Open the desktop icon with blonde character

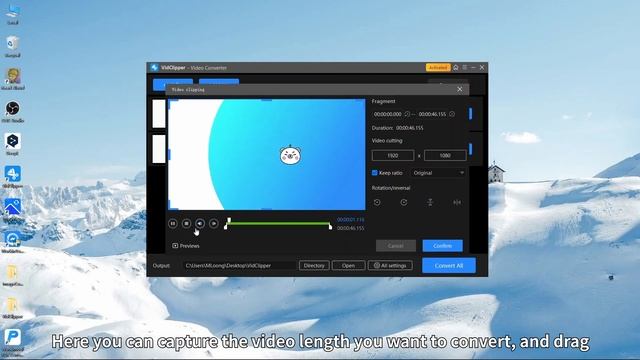coord(13,79)
